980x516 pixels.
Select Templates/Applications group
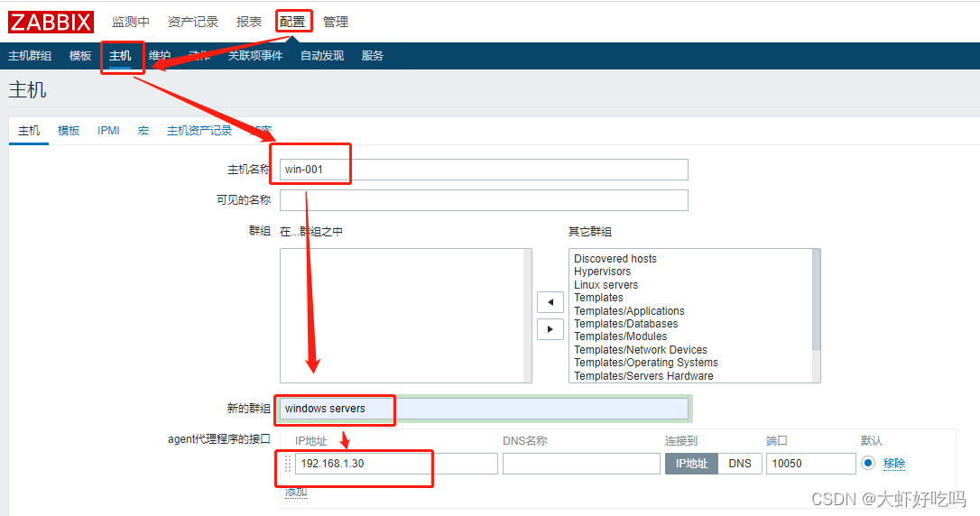pyautogui.click(x=629, y=311)
